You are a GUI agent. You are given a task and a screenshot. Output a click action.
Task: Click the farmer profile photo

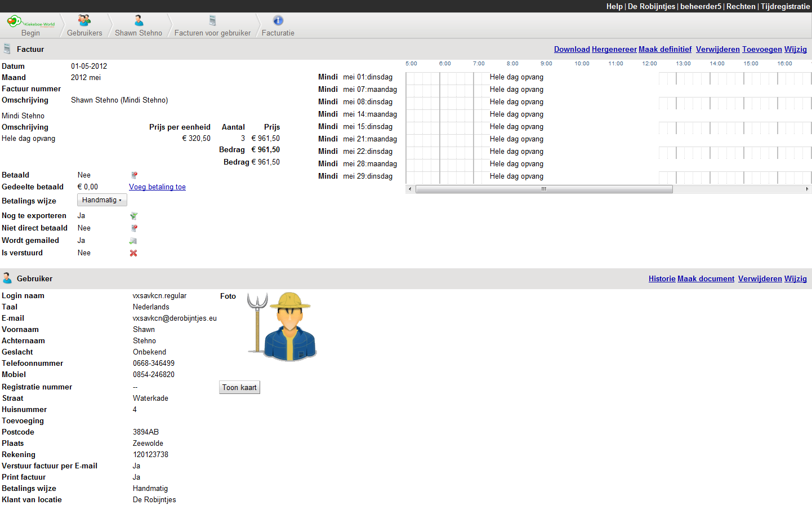283,327
